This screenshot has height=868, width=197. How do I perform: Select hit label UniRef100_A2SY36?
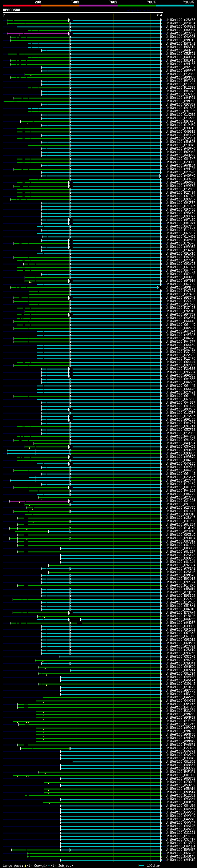click(x=180, y=497)
